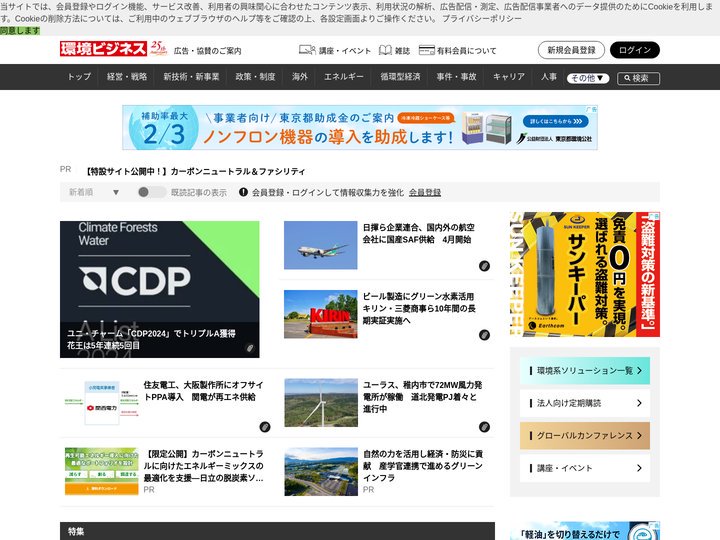Select エネルギー in navigation
Screen dimensions: 720x540
point(343,77)
